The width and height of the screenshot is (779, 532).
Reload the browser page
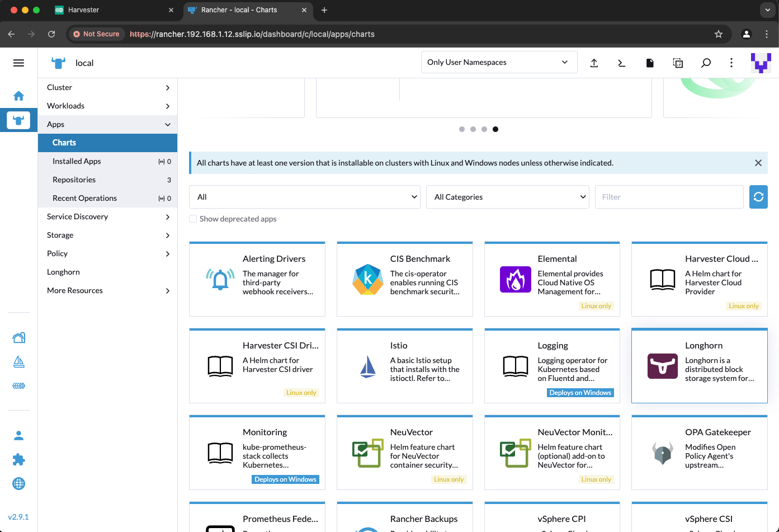coord(51,34)
